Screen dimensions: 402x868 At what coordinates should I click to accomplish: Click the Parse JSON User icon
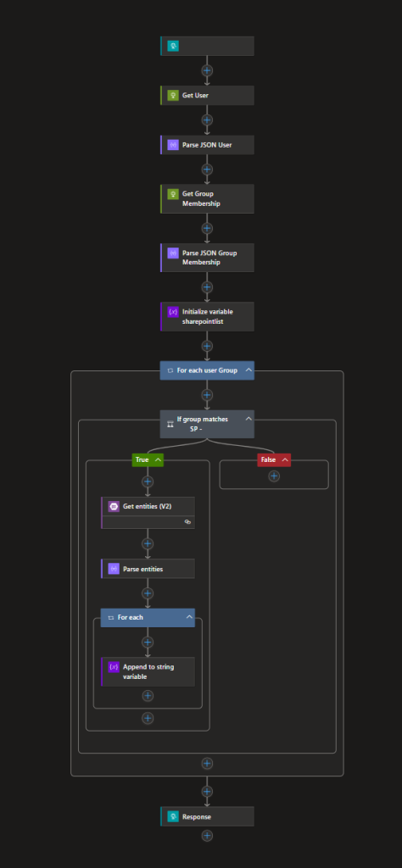[x=173, y=145]
